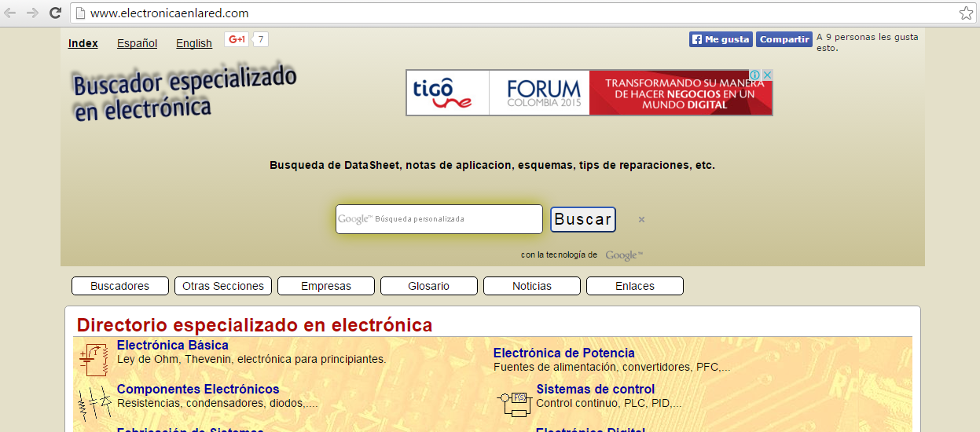Click the Ley de Ohm, Thevenin description
The height and width of the screenshot is (432, 980).
pyautogui.click(x=251, y=359)
